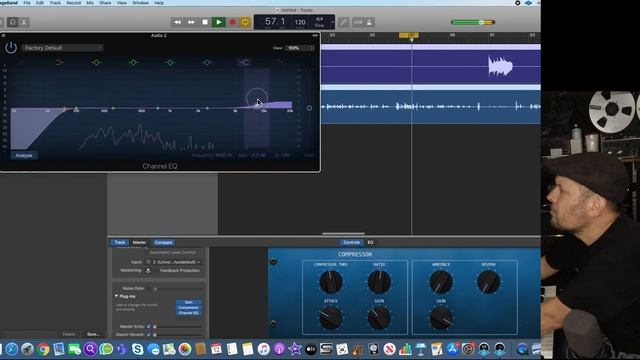Click the Reverb knob

pos(489,282)
